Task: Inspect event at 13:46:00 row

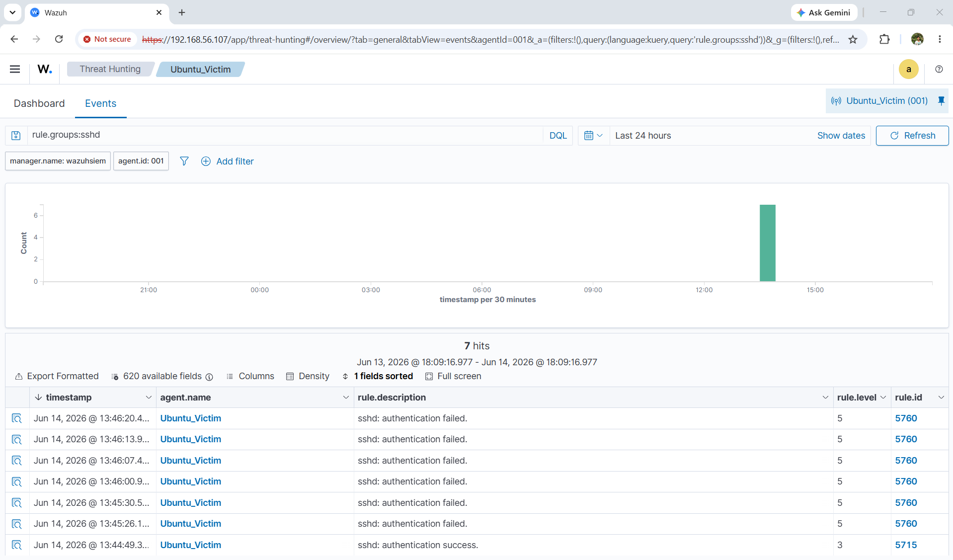Action: point(17,481)
